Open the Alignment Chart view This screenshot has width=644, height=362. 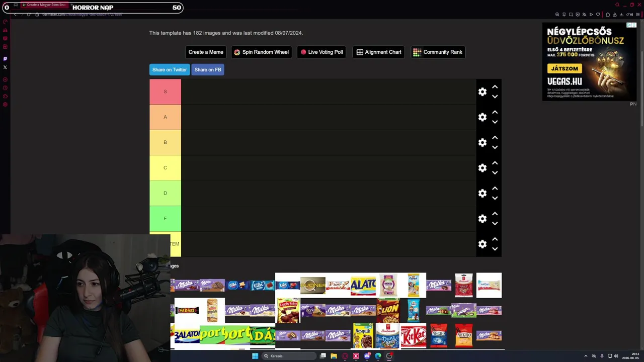pyautogui.click(x=378, y=52)
